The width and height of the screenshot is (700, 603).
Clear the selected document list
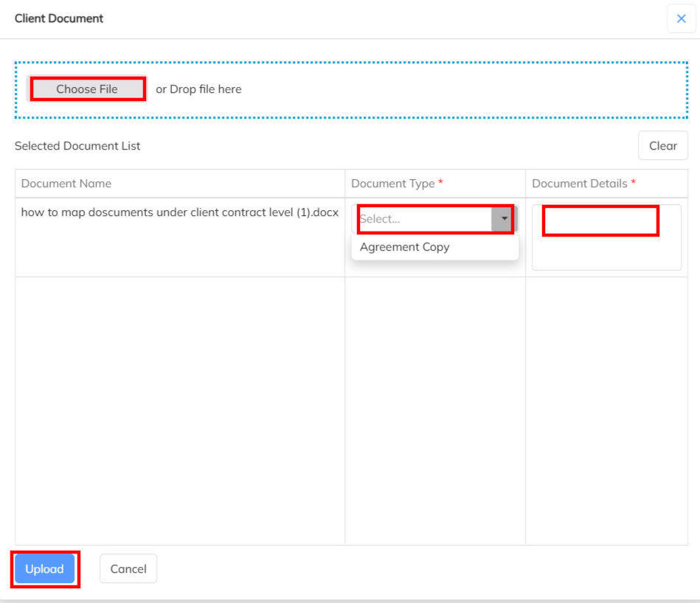pyautogui.click(x=662, y=146)
